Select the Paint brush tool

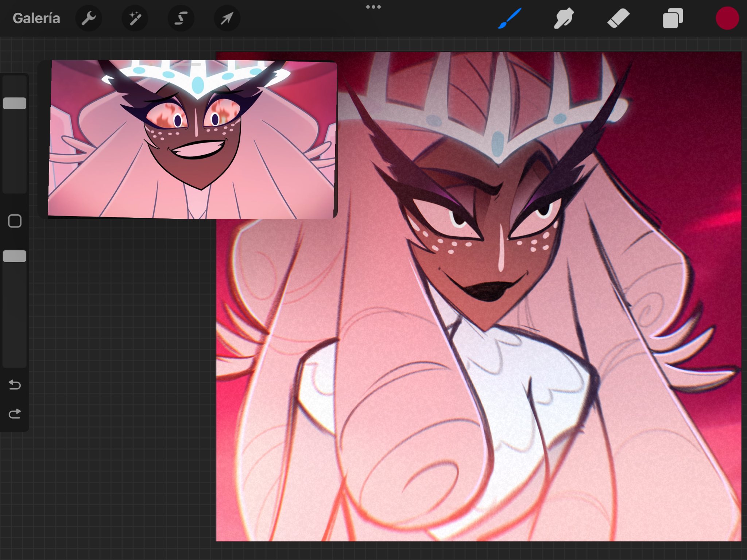(x=510, y=18)
